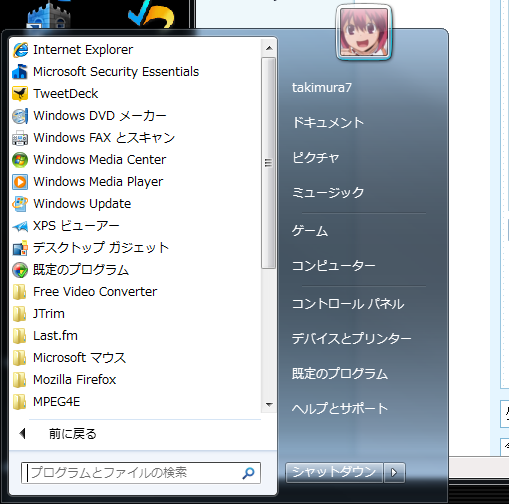
Task: Click the JTrim folder icon
Action: pos(20,314)
